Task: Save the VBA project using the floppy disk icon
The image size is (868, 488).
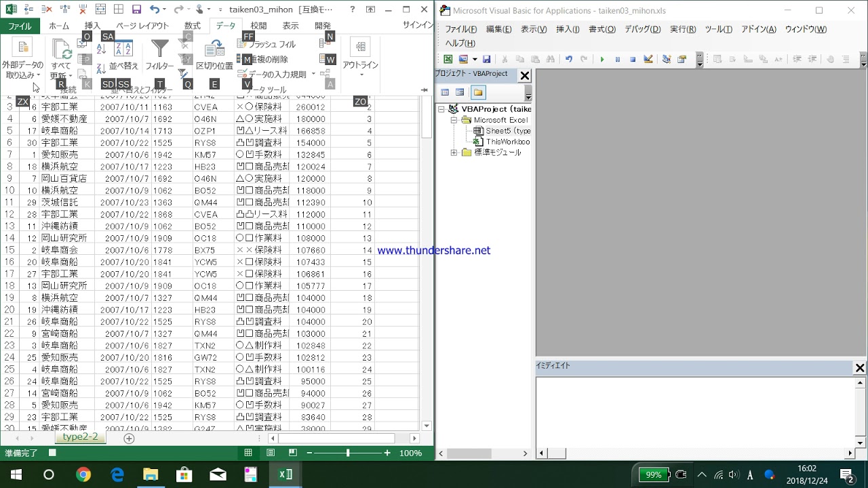Action: [486, 60]
